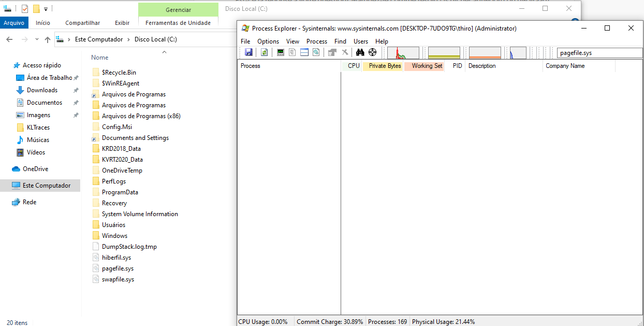Click the crosshair Find Window's Process icon
Screen dimensions: 644x326
pyautogui.click(x=372, y=52)
